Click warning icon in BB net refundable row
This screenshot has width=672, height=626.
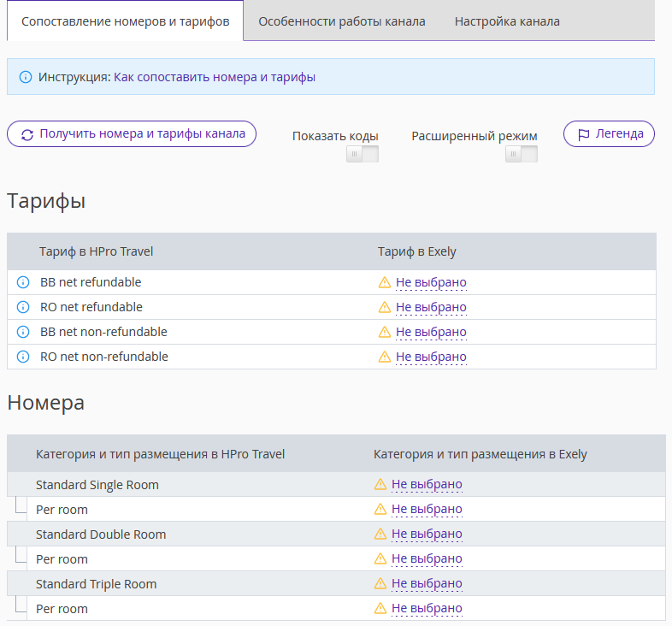point(385,282)
